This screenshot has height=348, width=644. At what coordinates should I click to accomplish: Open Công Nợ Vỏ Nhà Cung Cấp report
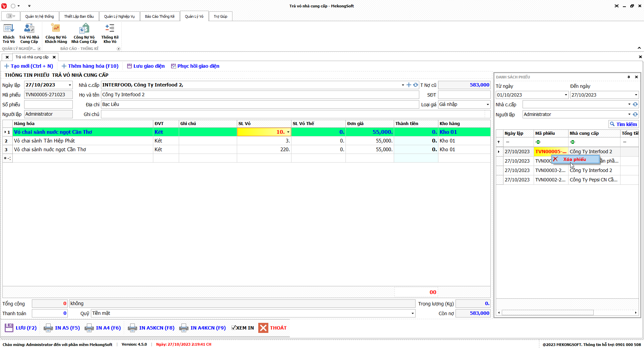pos(84,33)
